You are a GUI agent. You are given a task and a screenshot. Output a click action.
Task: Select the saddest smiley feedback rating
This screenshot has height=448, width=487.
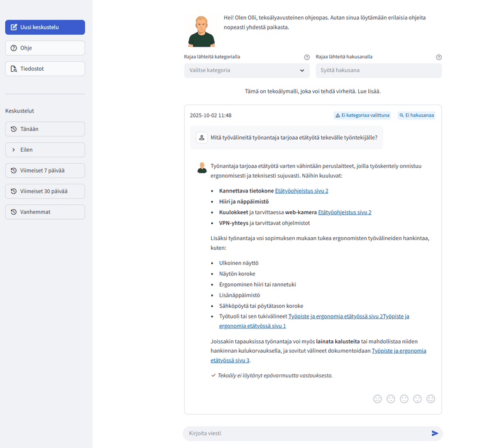pyautogui.click(x=377, y=399)
